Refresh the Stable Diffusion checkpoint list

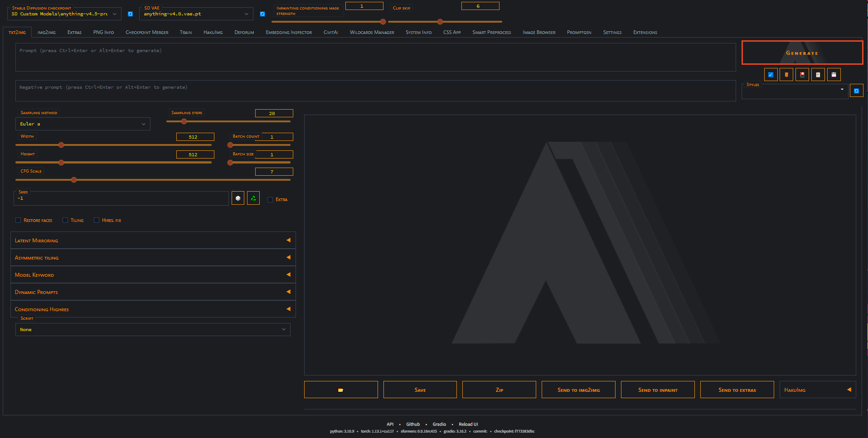[x=130, y=14]
